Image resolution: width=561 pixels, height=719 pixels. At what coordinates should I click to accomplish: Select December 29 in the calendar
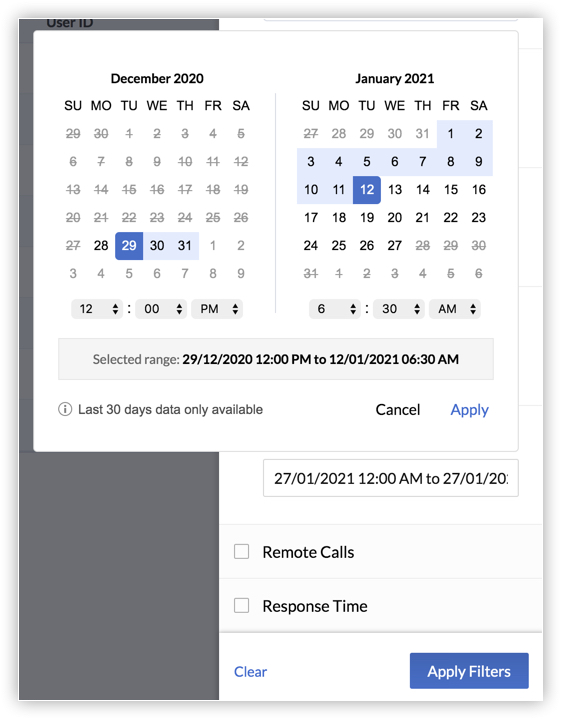click(129, 246)
